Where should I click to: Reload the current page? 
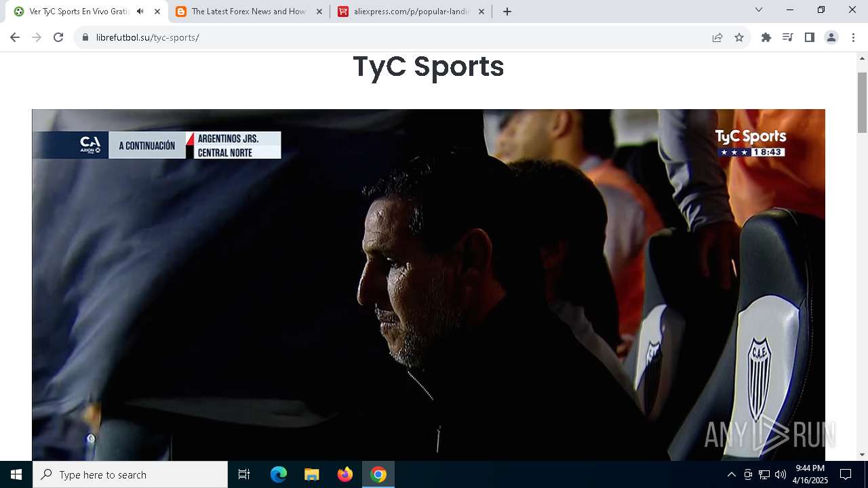pyautogui.click(x=58, y=37)
